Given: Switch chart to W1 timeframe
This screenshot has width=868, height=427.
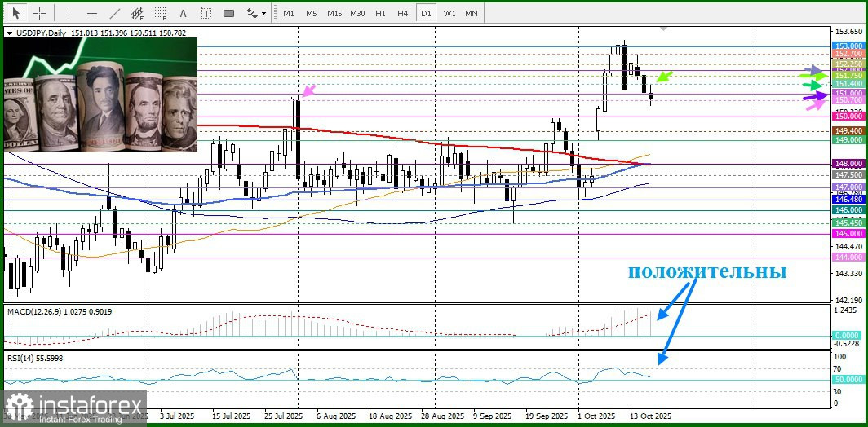Looking at the screenshot, I should click(449, 13).
